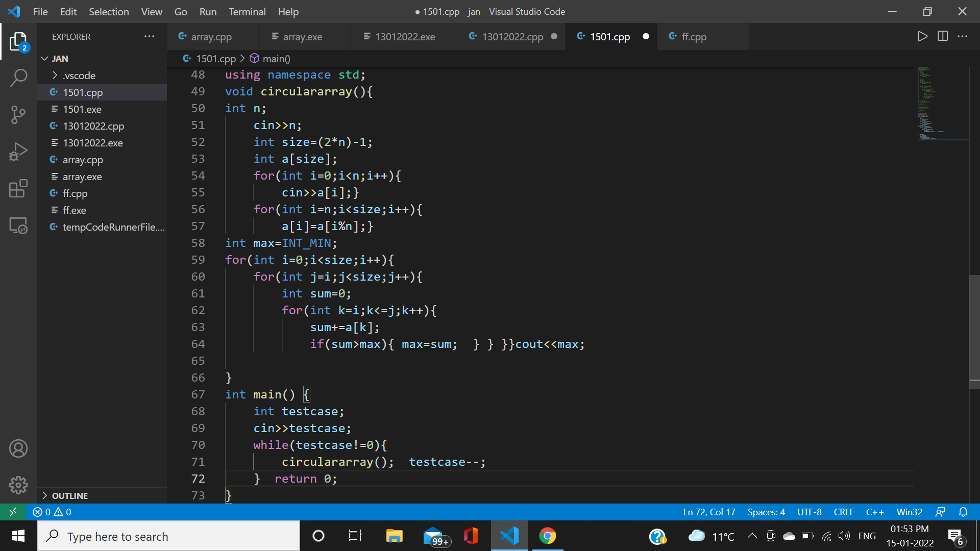Open the Run and Debug view
This screenshot has width=980, height=551.
pyautogui.click(x=18, y=152)
